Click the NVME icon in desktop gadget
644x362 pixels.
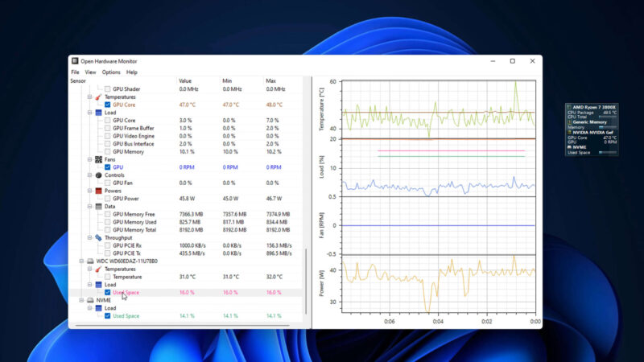click(x=569, y=147)
